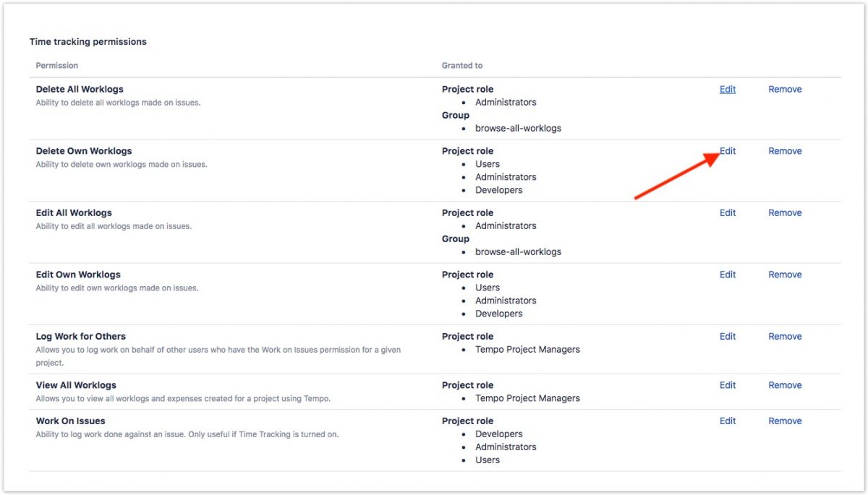Edit the Edit All Worklogs permission
The image size is (868, 495).
point(727,213)
